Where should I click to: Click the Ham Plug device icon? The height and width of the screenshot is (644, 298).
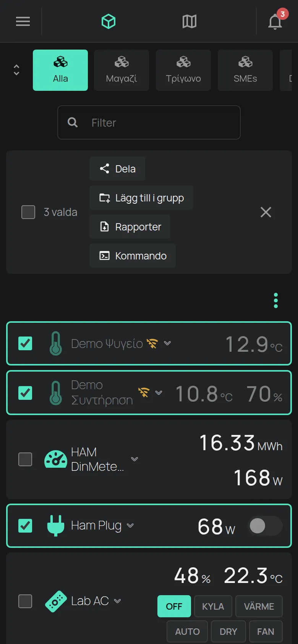(56, 526)
